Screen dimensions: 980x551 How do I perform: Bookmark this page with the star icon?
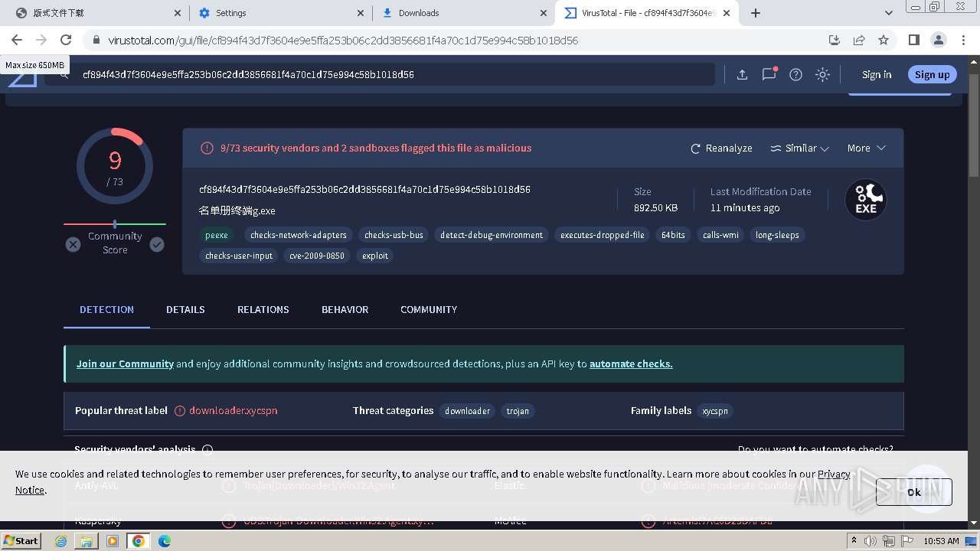884,40
